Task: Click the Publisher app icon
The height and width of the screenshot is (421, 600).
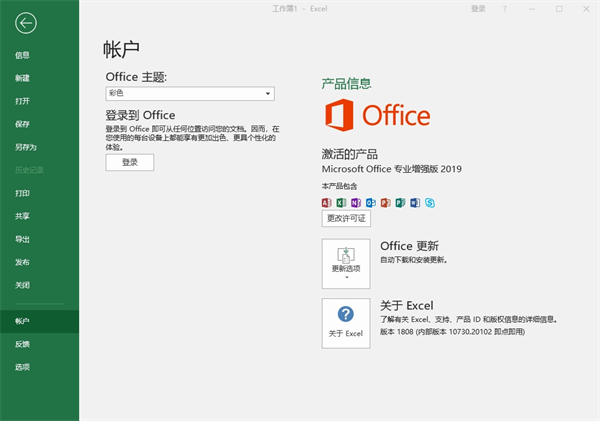Action: click(400, 202)
